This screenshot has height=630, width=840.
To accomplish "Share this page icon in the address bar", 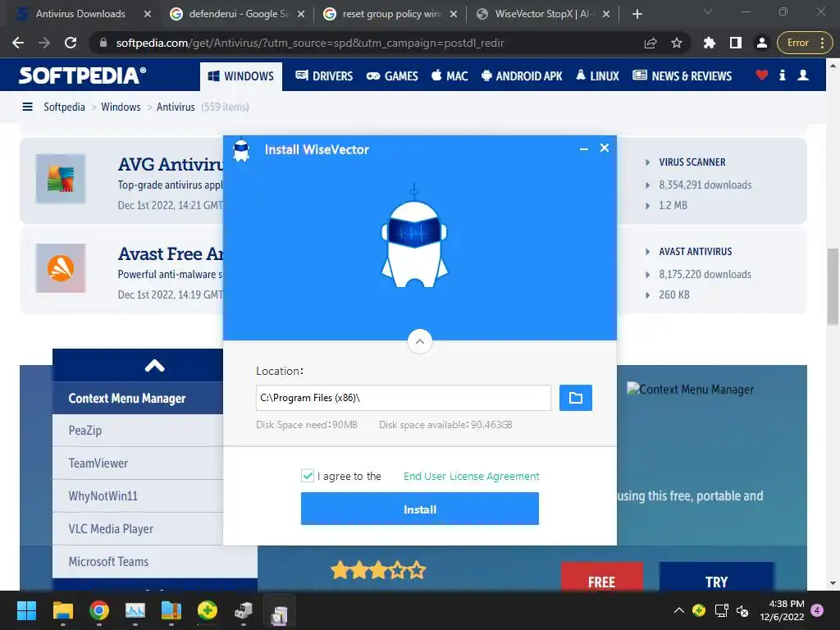I will [x=651, y=43].
